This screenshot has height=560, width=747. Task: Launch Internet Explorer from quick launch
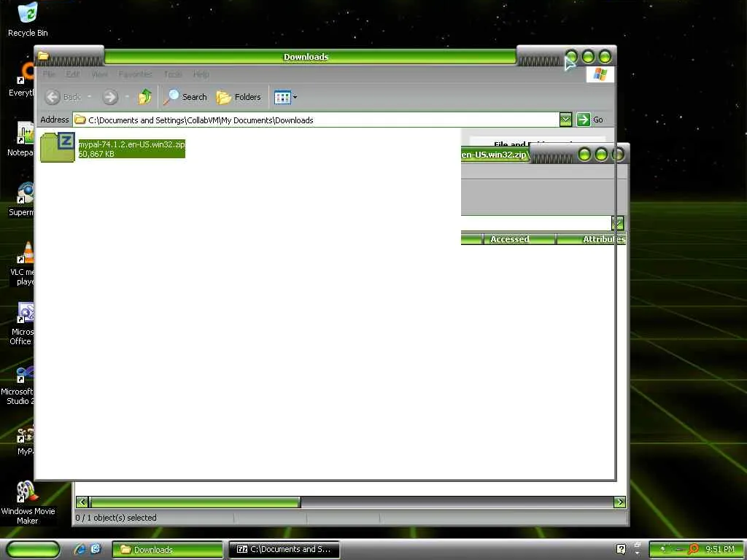click(x=80, y=550)
